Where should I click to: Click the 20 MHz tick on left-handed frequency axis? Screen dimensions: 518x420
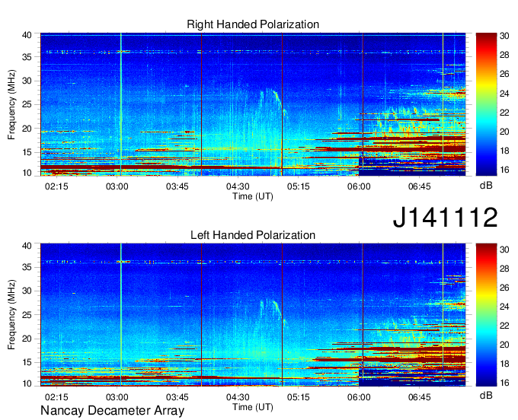[27, 339]
